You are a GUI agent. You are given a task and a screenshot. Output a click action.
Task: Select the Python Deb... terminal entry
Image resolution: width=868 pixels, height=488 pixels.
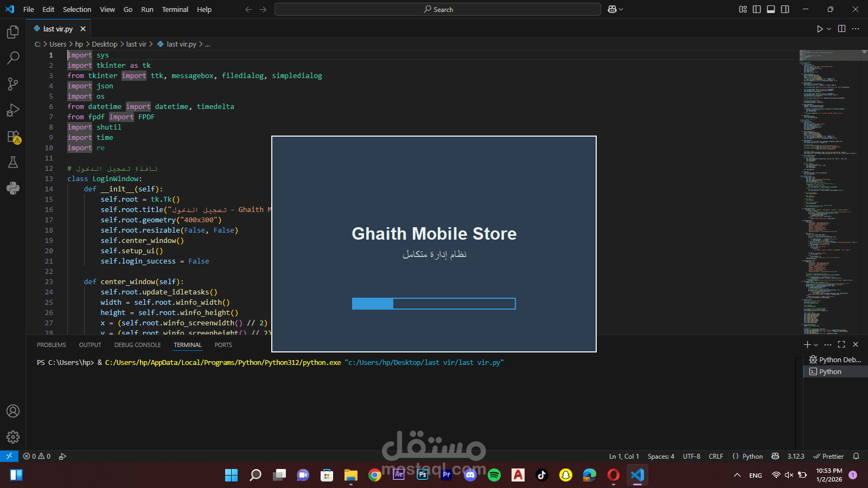pyautogui.click(x=835, y=359)
